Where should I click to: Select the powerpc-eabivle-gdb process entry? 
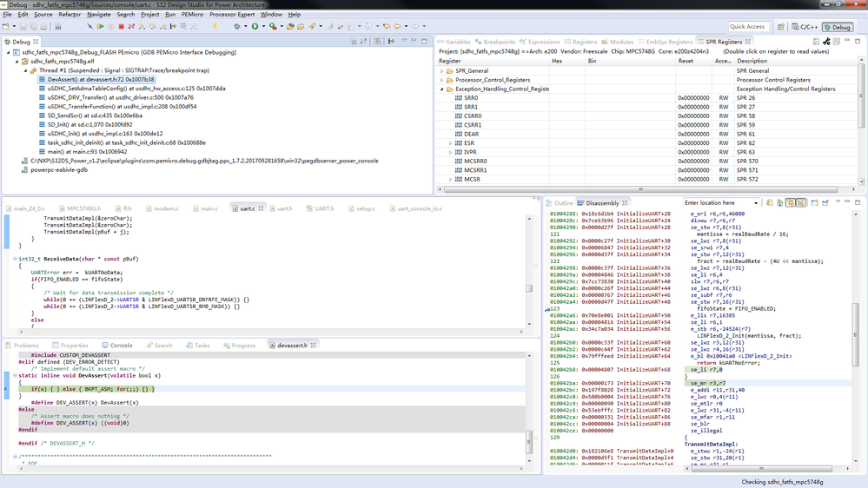(x=54, y=170)
